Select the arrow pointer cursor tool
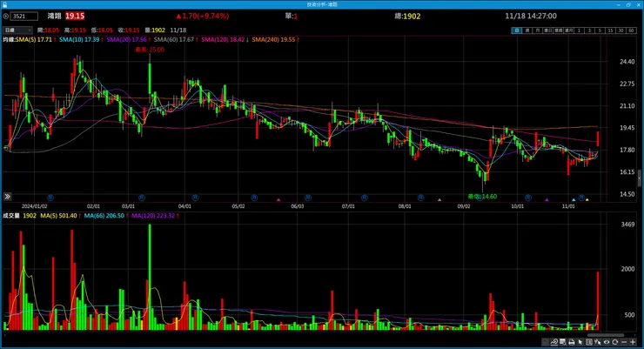This screenshot has height=349, width=644. pyautogui.click(x=580, y=342)
